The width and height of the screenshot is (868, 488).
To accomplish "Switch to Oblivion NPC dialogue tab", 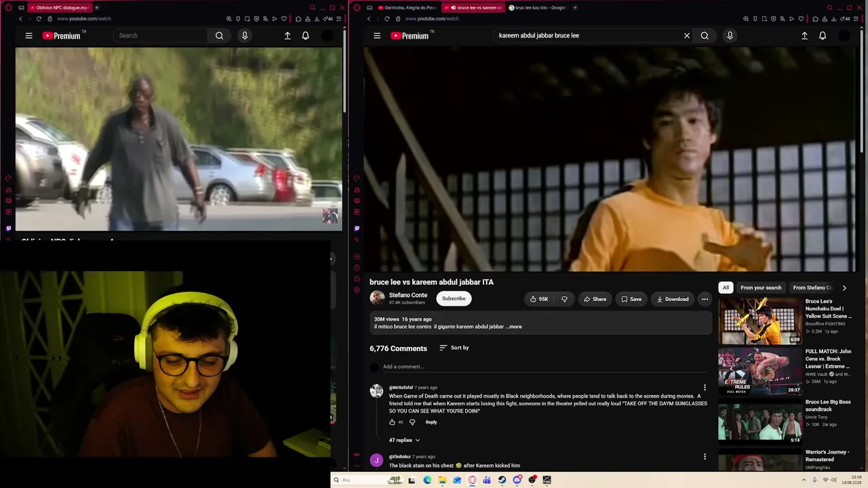I will (x=59, y=7).
